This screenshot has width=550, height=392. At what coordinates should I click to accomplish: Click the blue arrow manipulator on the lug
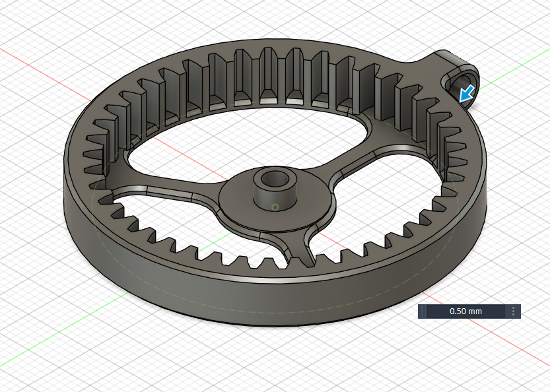pyautogui.click(x=467, y=94)
